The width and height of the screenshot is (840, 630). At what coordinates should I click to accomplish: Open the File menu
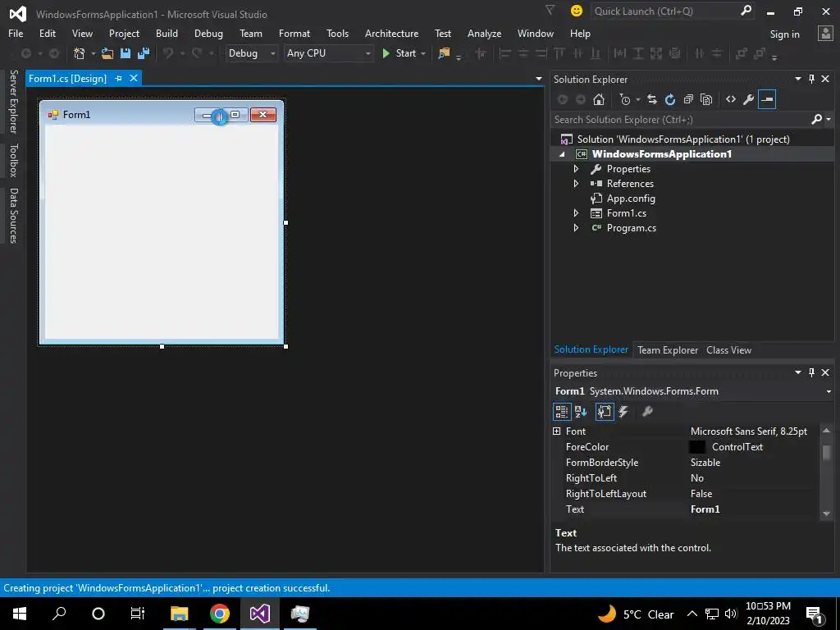tap(16, 33)
